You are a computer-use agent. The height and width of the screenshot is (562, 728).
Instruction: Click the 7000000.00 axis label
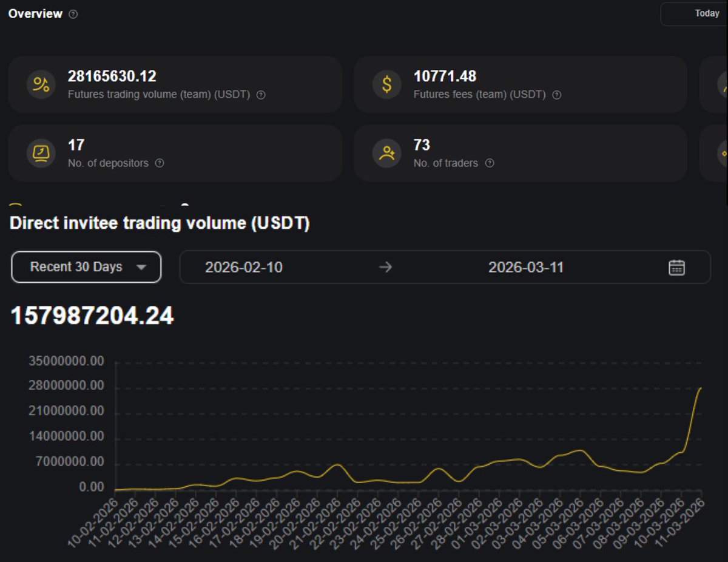[x=69, y=462]
